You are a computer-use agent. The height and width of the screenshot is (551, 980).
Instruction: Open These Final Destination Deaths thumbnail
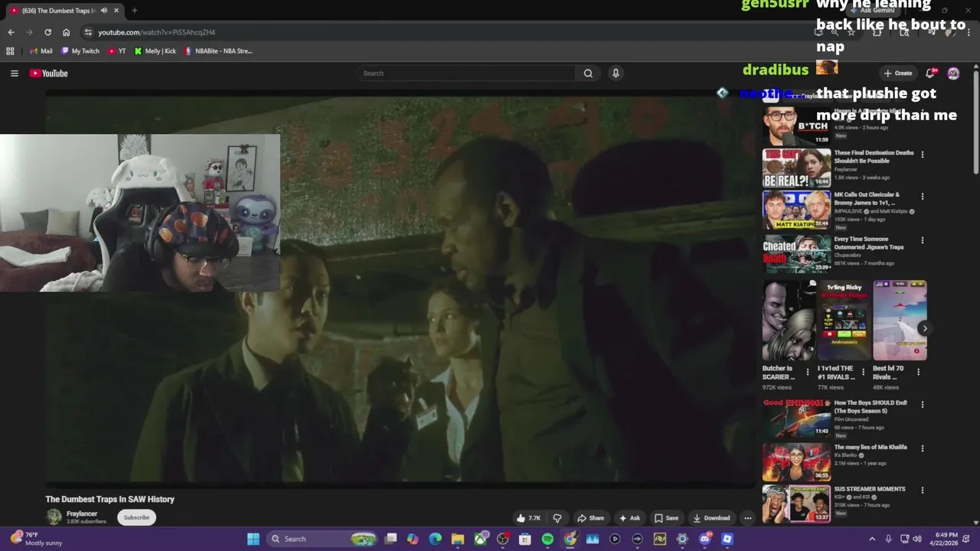tap(796, 168)
